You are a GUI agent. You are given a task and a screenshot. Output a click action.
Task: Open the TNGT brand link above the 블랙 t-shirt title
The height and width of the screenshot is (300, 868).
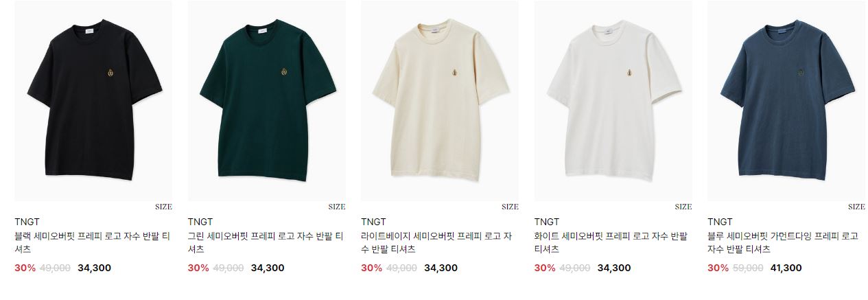click(x=27, y=222)
